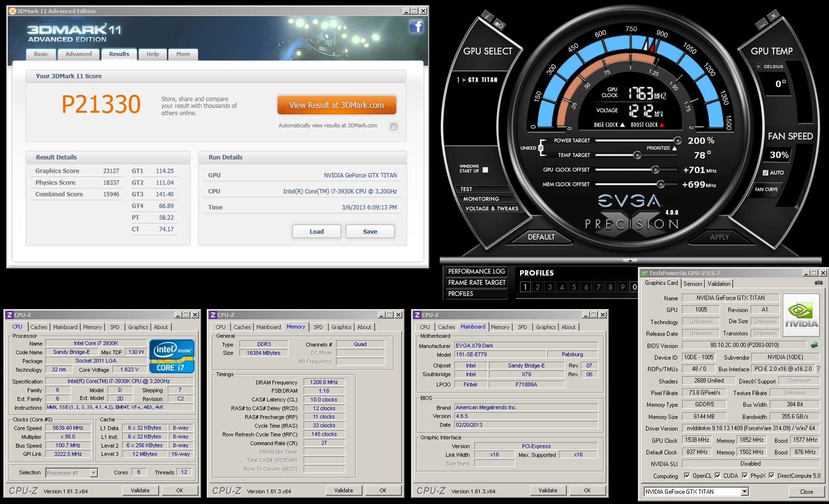Open the 3DMark Help tab

point(153,54)
